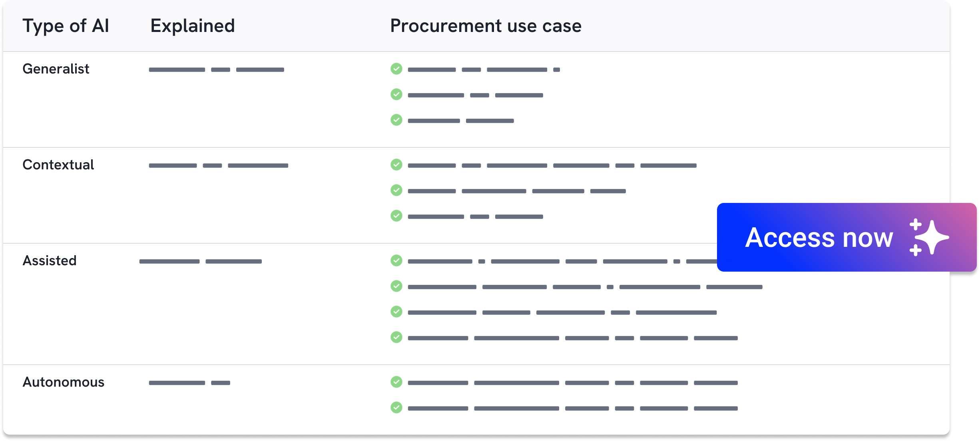Toggle the check on Assisted's third use case
Image resolution: width=980 pixels, height=441 pixels.
(396, 312)
